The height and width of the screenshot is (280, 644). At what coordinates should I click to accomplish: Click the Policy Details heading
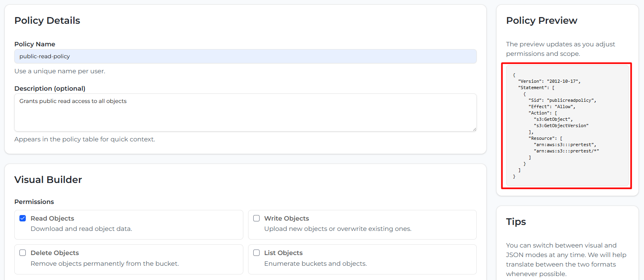pyautogui.click(x=47, y=21)
